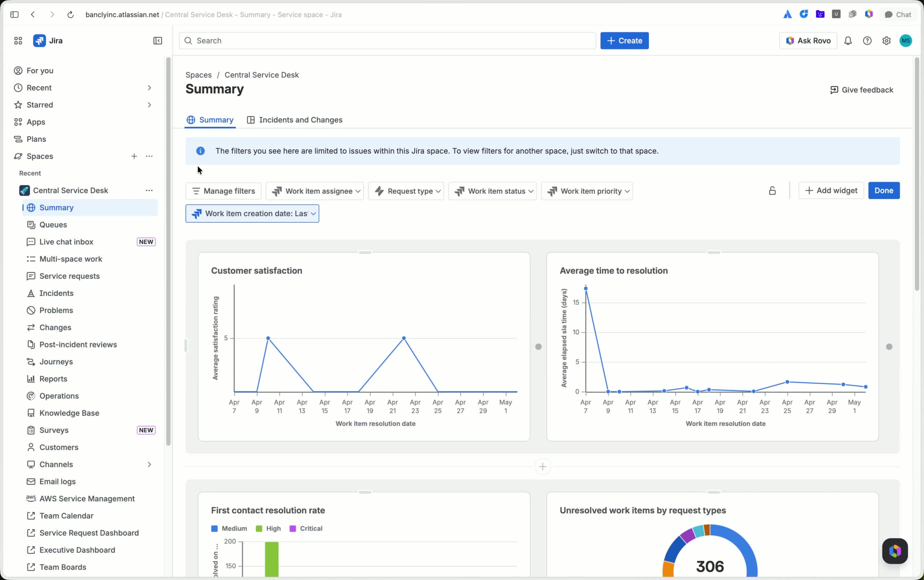This screenshot has height=580, width=924.
Task: Open the Work item assignee dropdown
Action: pyautogui.click(x=315, y=191)
